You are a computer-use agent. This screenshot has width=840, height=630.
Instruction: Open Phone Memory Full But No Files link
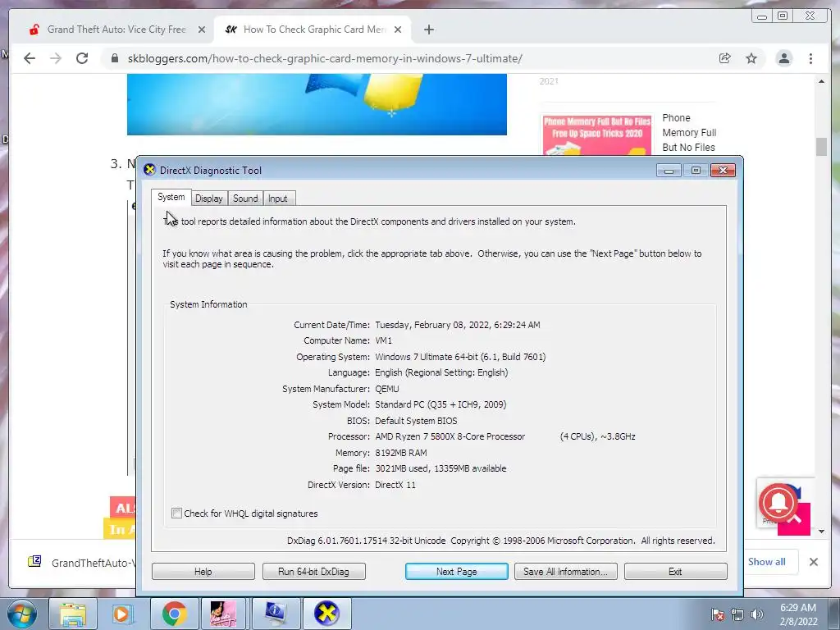coord(689,132)
